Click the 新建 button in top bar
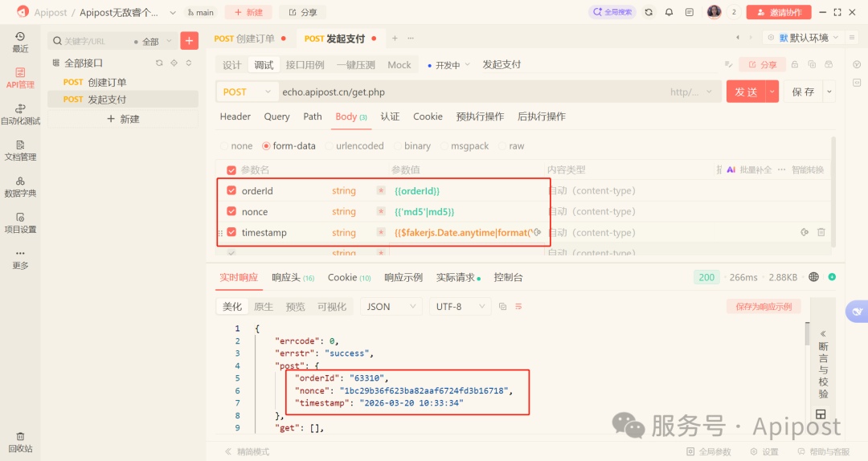The image size is (868, 461). (x=248, y=12)
